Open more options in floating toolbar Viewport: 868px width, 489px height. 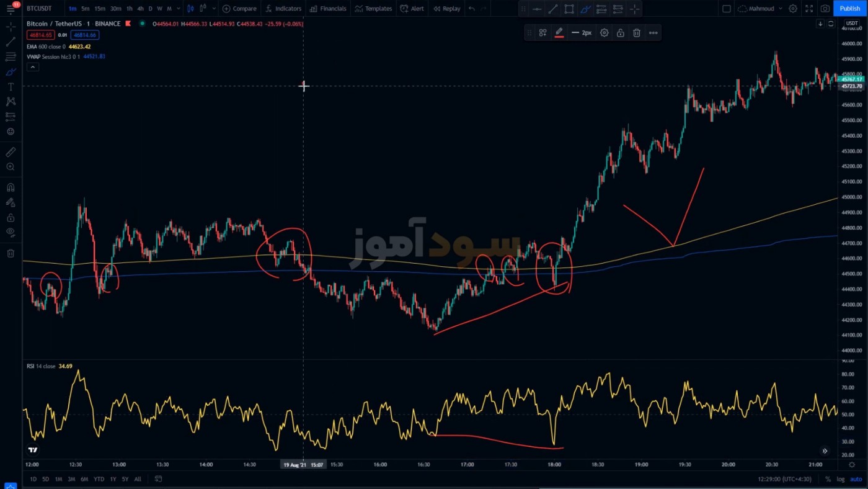pyautogui.click(x=653, y=33)
